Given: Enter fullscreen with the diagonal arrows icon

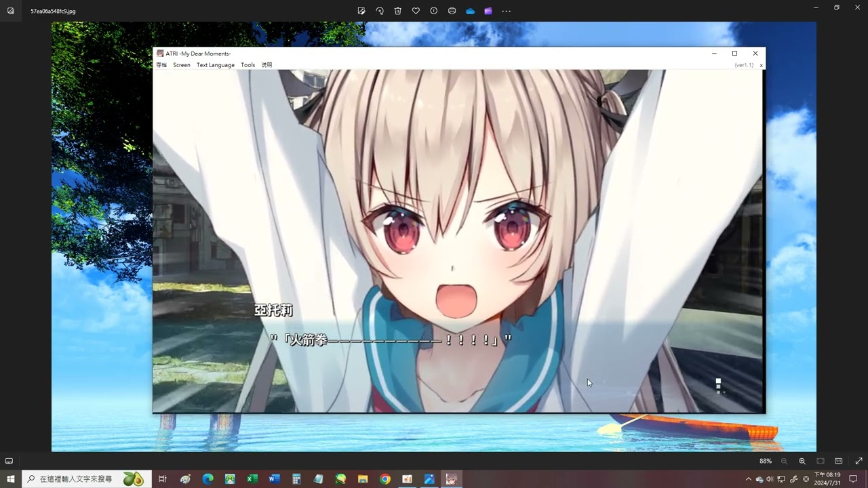Looking at the screenshot, I should (x=859, y=461).
